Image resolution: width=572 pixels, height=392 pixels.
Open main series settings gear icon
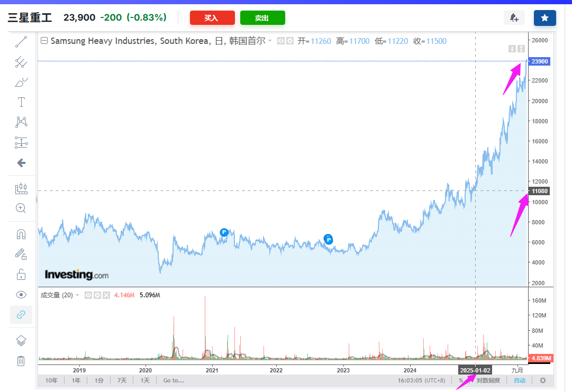(x=290, y=41)
